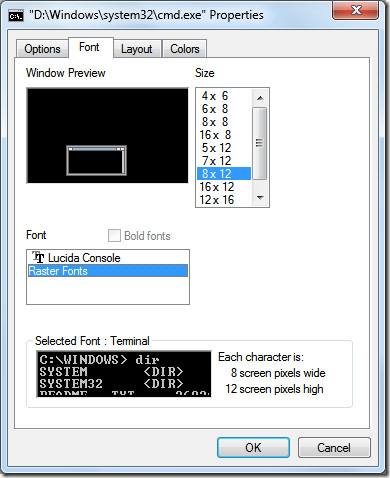Confirm changes with the OK button

tap(253, 448)
